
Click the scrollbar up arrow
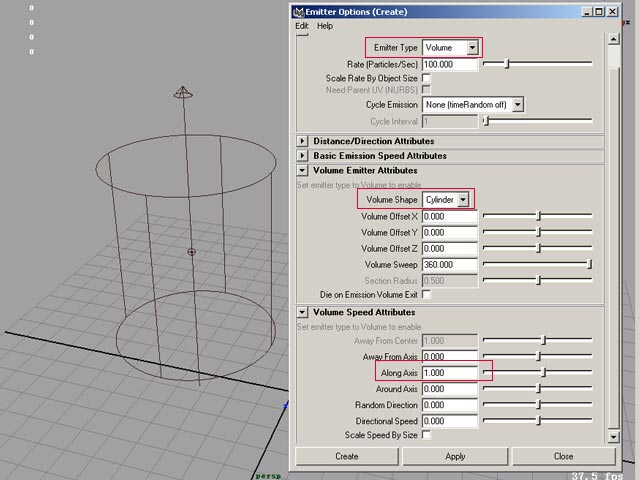(613, 39)
